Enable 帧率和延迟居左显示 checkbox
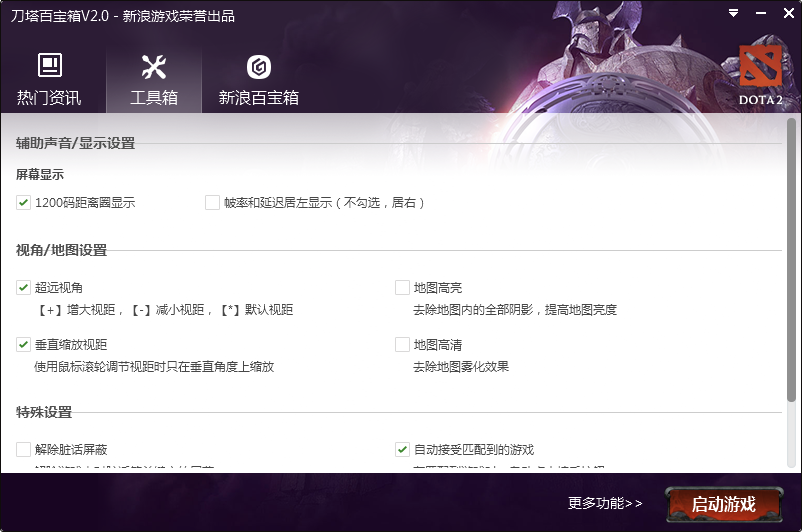 212,203
